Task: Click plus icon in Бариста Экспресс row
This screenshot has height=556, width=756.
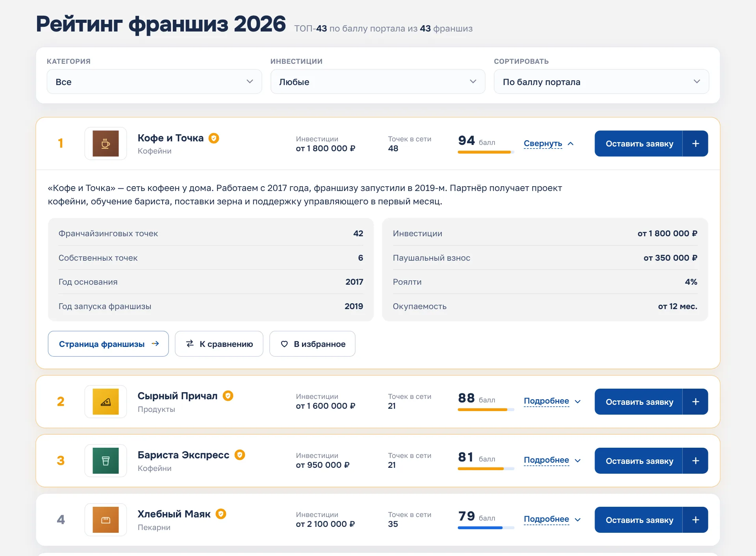Action: point(695,461)
